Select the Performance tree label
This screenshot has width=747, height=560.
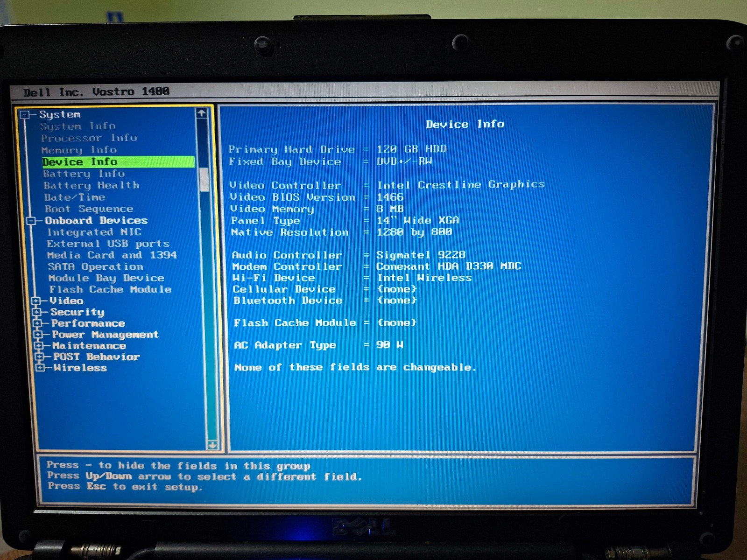pos(88,323)
